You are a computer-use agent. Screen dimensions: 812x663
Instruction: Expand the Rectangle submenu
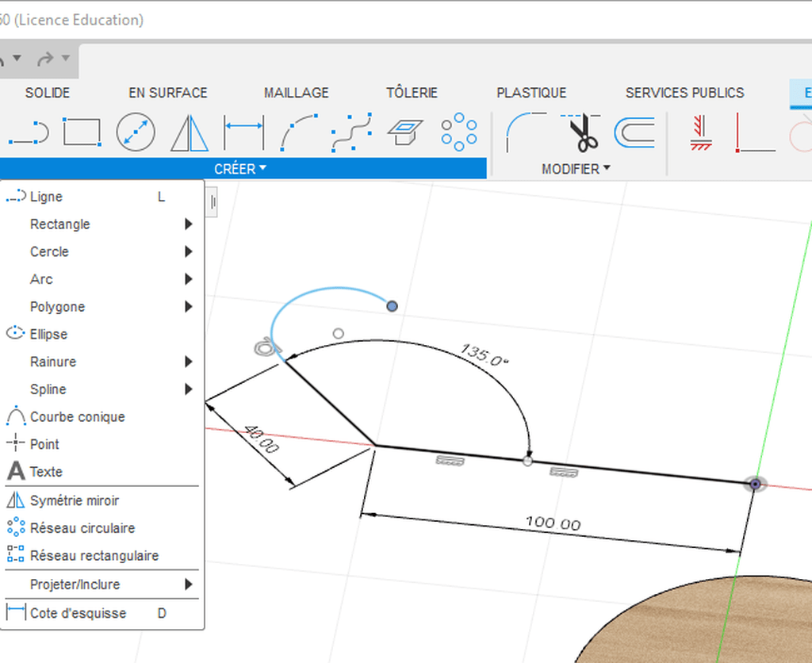pyautogui.click(x=189, y=224)
